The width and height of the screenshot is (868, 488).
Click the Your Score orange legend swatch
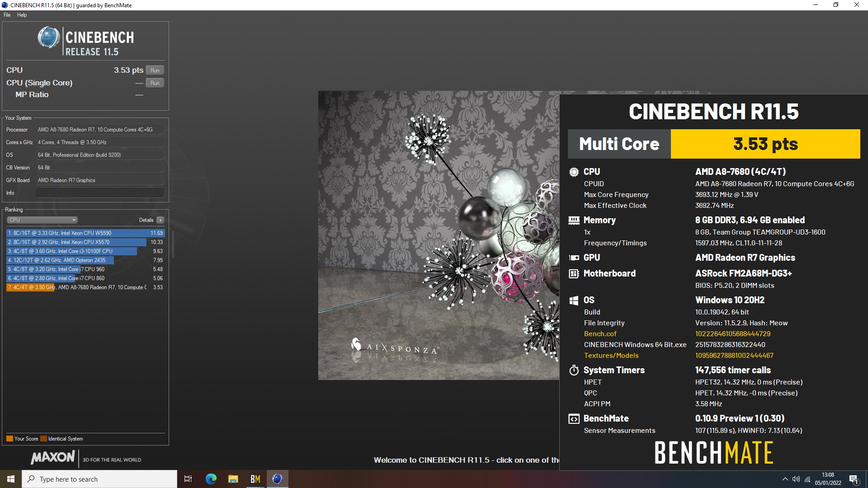[x=9, y=439]
